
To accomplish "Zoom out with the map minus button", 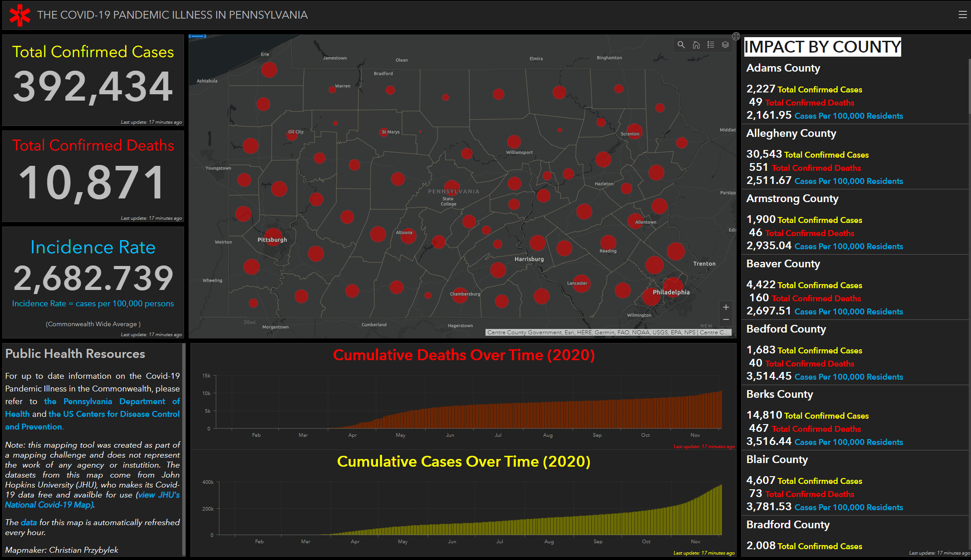I will (x=726, y=320).
